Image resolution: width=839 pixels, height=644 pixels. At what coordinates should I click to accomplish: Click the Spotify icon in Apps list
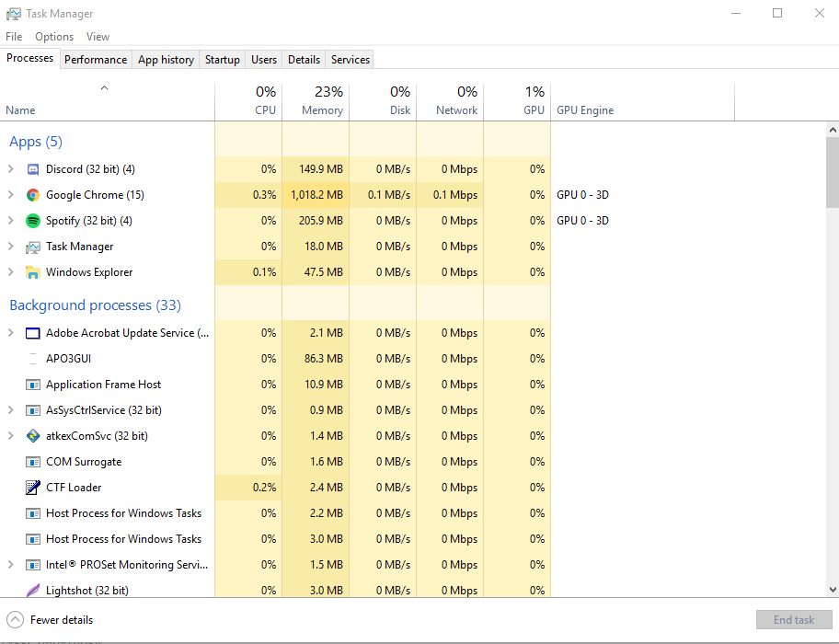pyautogui.click(x=33, y=221)
